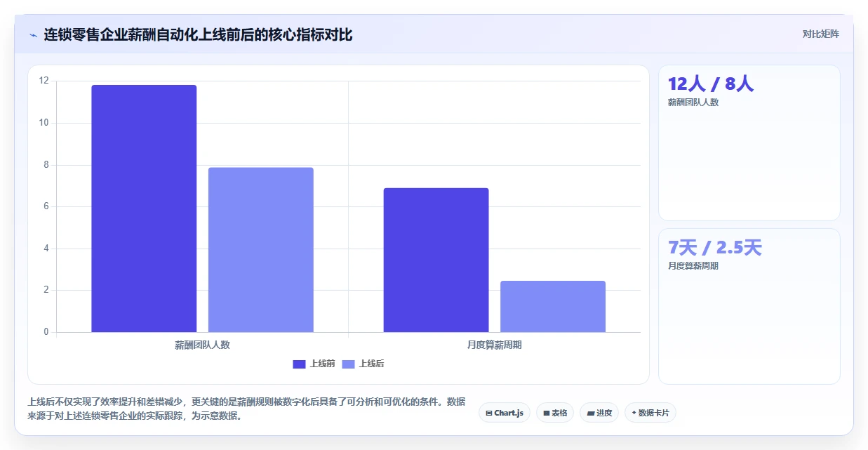Click the y-axis value 6

[x=46, y=206]
